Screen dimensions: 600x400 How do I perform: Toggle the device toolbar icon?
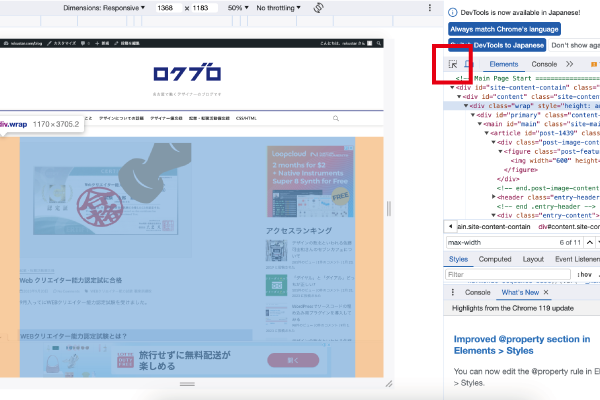pos(469,64)
